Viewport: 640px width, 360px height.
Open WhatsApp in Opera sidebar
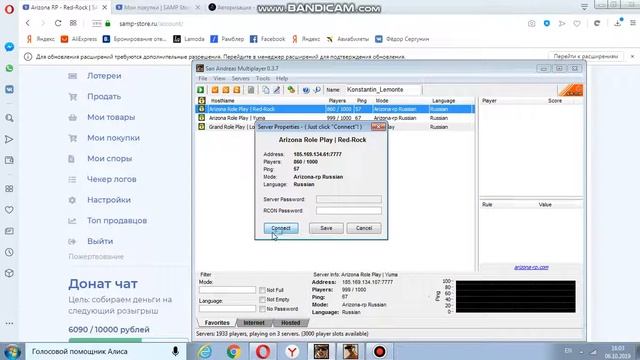9,68
